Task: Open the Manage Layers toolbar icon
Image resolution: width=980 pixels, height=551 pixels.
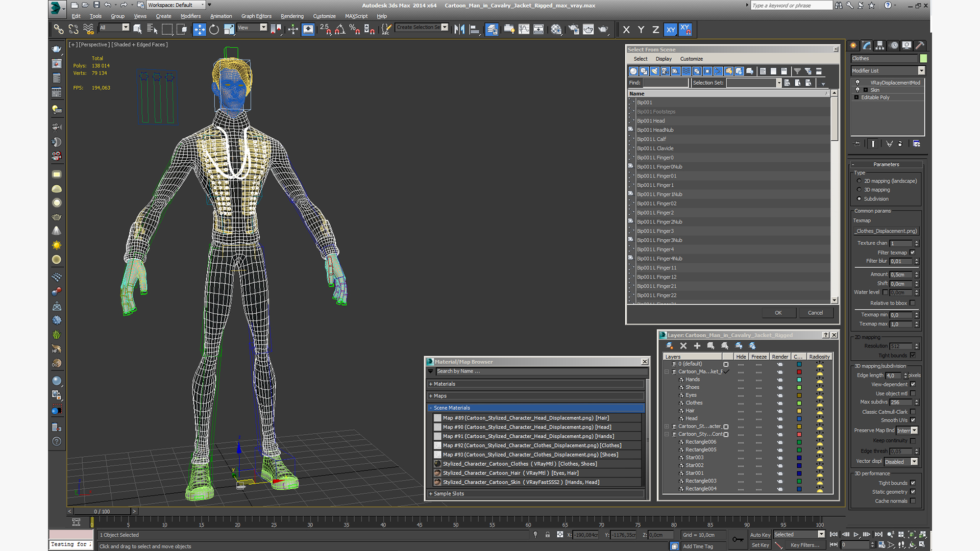Action: tap(492, 29)
